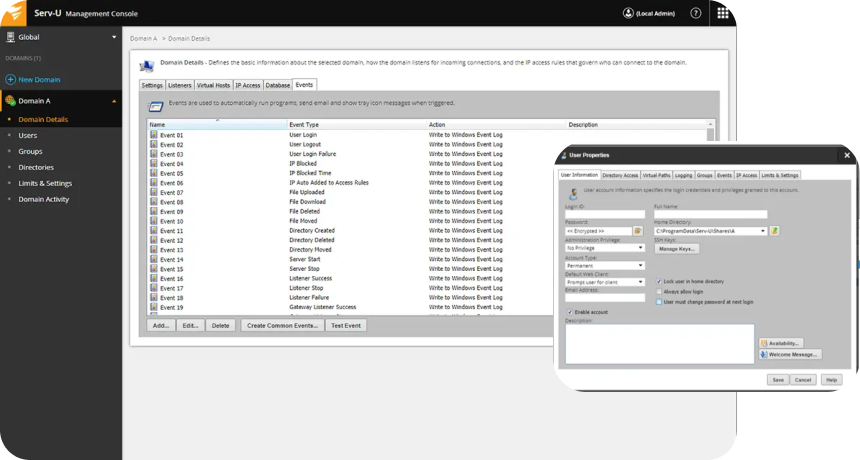Click the Domain A globe icon
The height and width of the screenshot is (460, 860).
pos(10,101)
